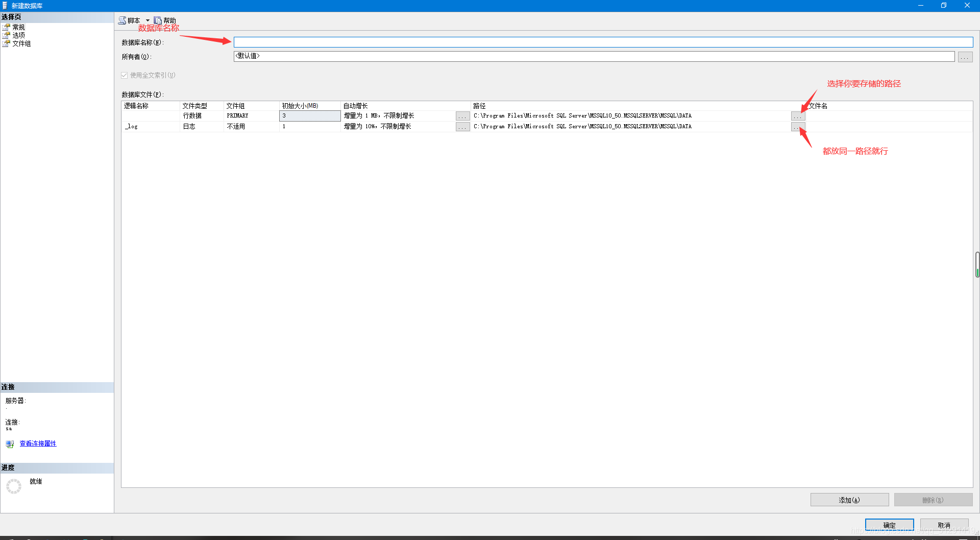Cancel the dialog with 取消

tap(944, 525)
